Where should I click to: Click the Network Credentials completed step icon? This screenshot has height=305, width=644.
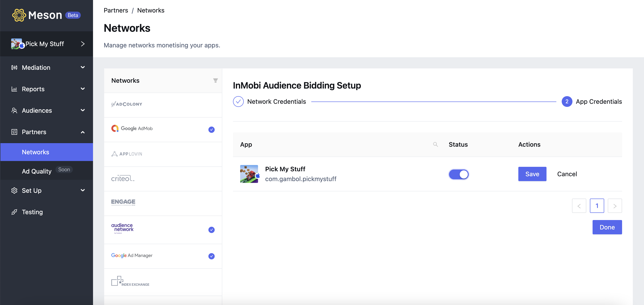point(238,102)
